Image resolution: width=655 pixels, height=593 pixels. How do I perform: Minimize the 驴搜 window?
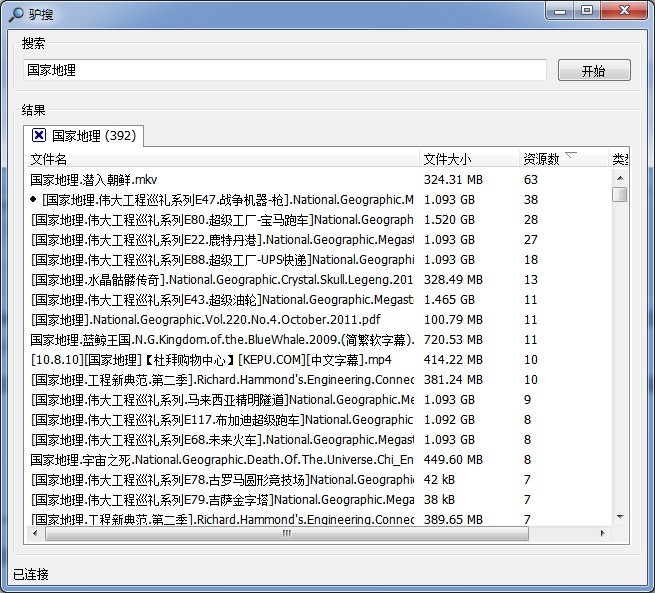point(560,11)
